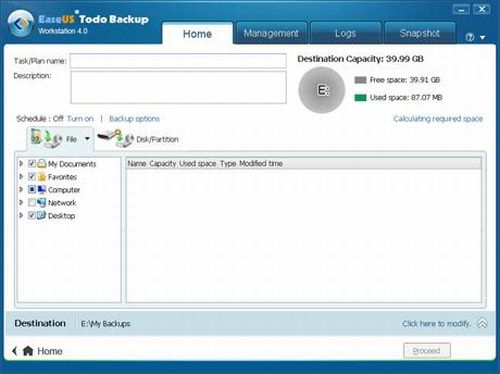
Task: Open the File backup type dropdown arrow
Action: (x=87, y=139)
